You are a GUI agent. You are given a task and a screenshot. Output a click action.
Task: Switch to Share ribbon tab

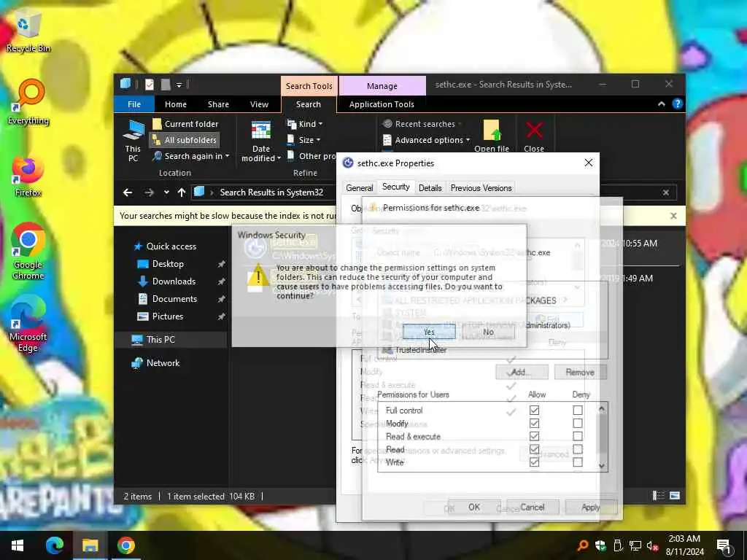[218, 104]
